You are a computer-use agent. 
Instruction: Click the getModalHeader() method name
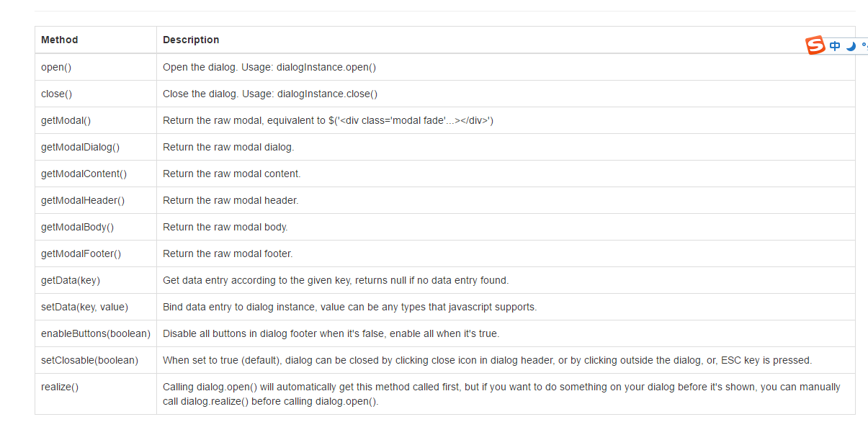tap(83, 200)
